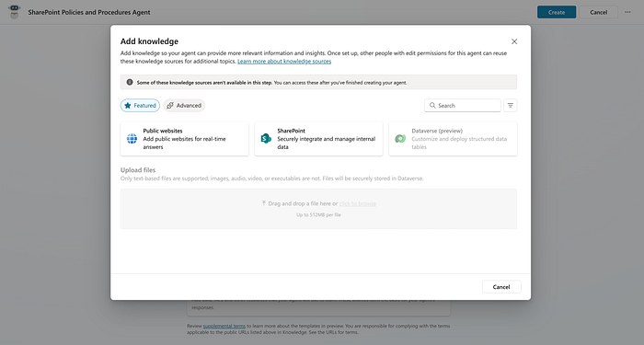Click the upload arrow icon in drop zone
The image size is (644, 345).
point(264,203)
